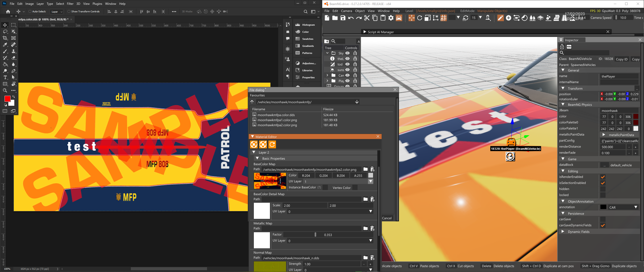The width and height of the screenshot is (644, 272).
Task: Open the Photoshop Filter menu
Action: point(70,4)
